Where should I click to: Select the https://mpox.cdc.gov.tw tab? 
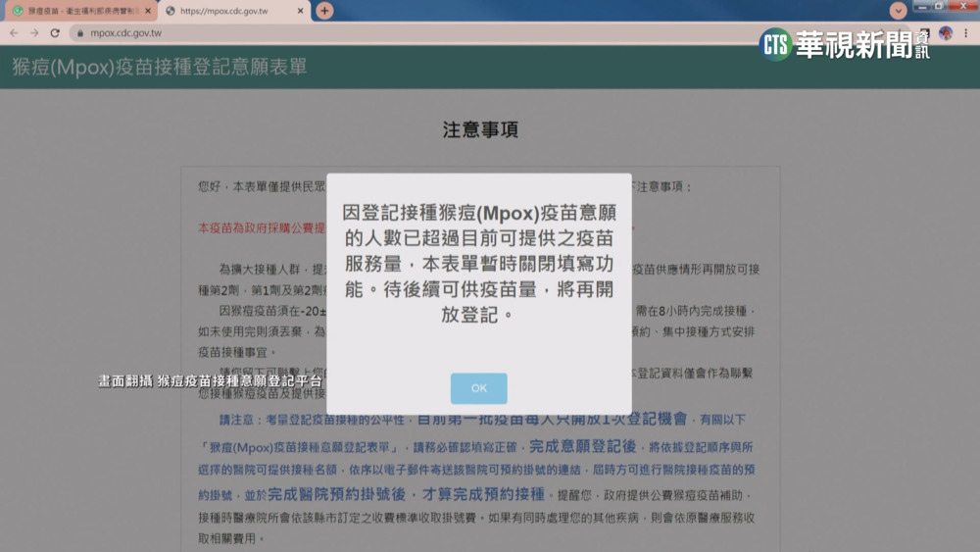tap(235, 11)
